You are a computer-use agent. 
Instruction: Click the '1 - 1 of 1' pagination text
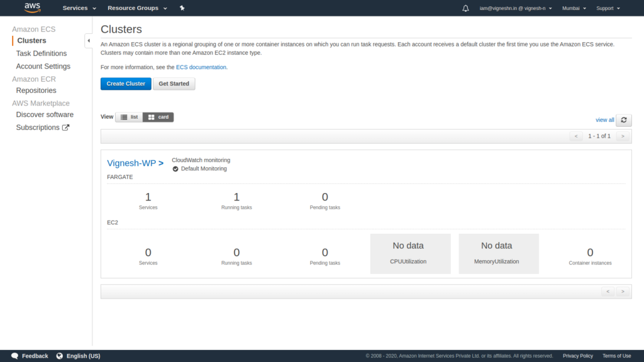599,136
